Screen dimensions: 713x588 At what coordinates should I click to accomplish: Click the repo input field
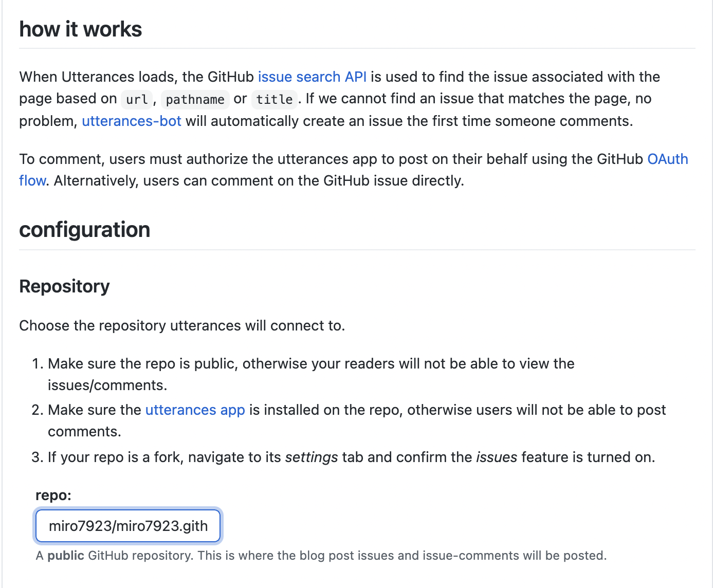click(128, 526)
